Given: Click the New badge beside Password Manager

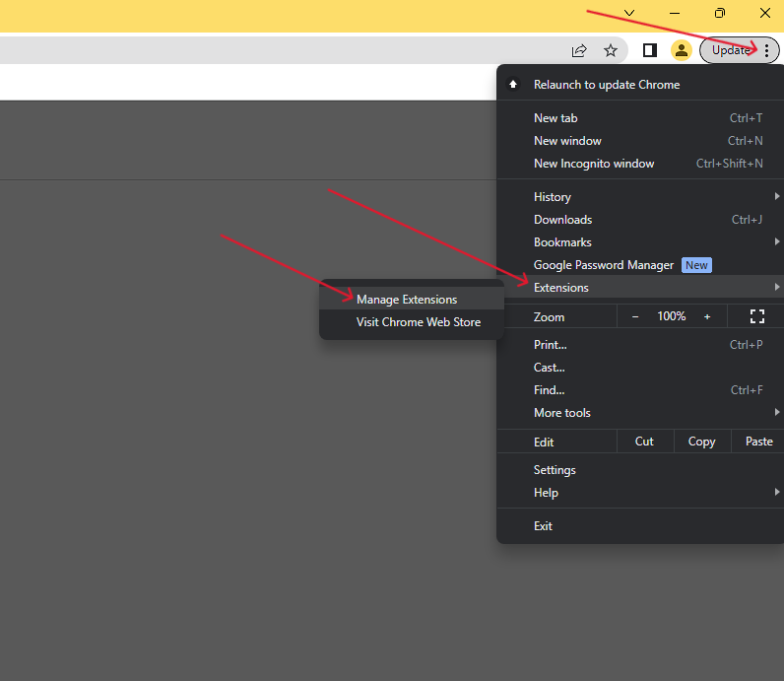Looking at the screenshot, I should [x=696, y=265].
